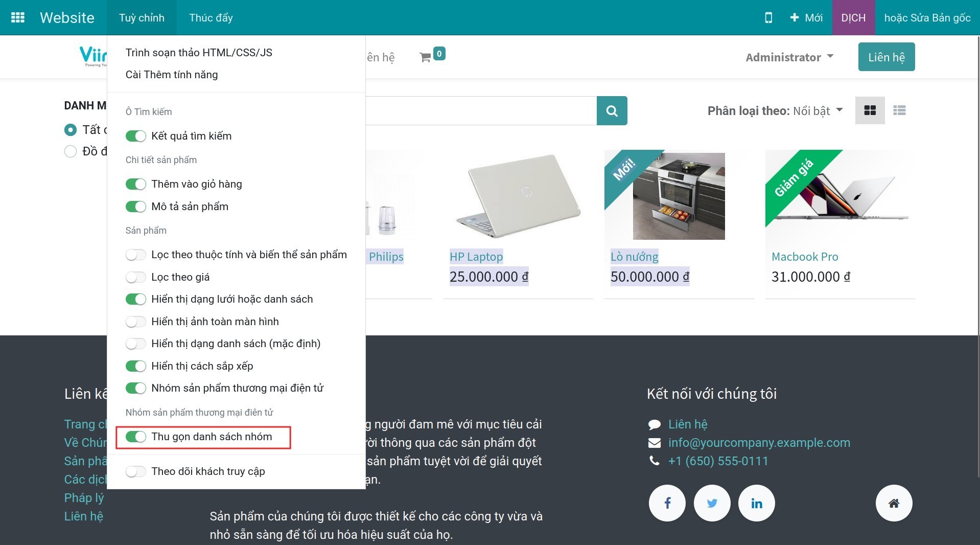Click the Website app title

[x=67, y=17]
